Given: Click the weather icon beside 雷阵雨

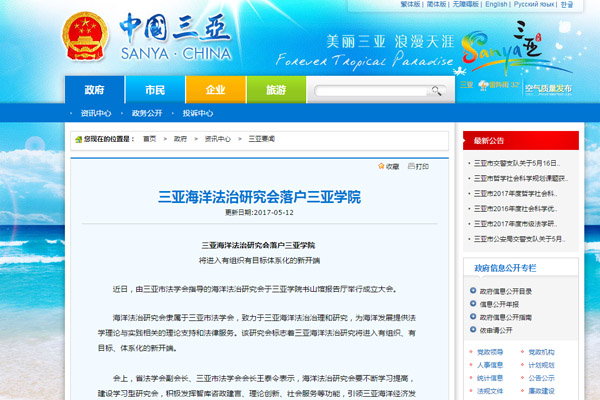Looking at the screenshot, I should [483, 86].
